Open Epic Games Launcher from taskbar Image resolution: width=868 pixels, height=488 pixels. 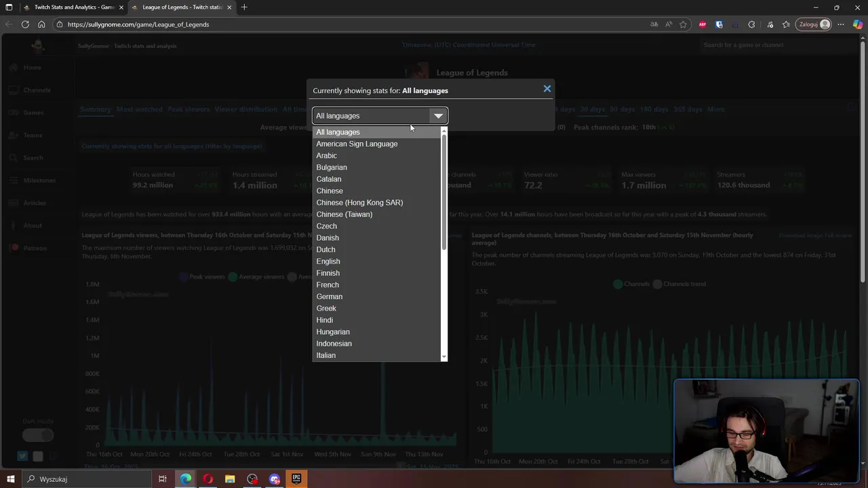point(296,479)
